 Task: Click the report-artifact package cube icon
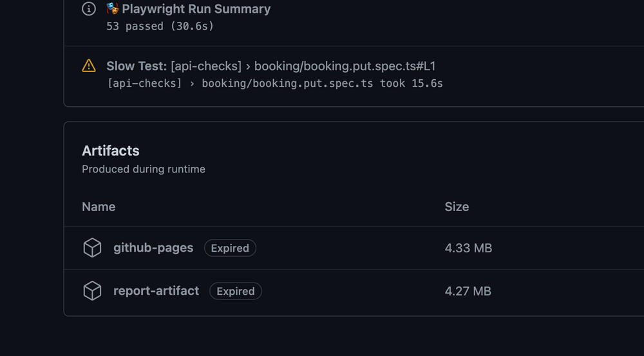[x=92, y=291]
